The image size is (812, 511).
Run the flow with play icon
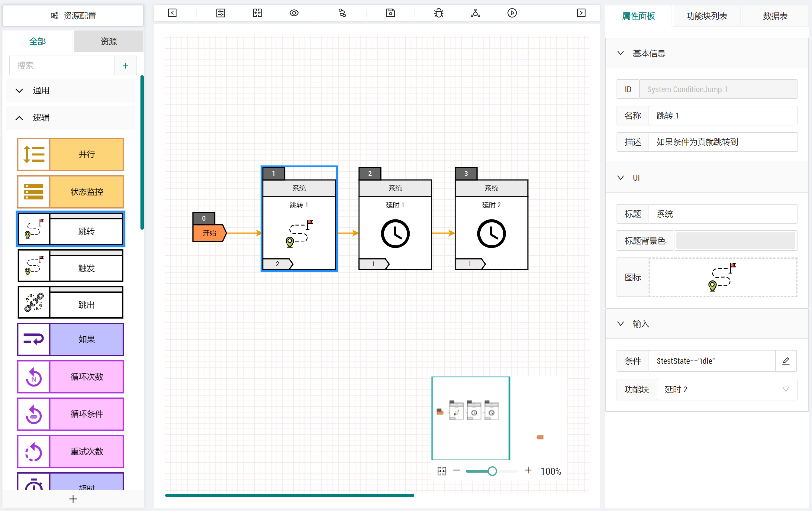click(512, 13)
